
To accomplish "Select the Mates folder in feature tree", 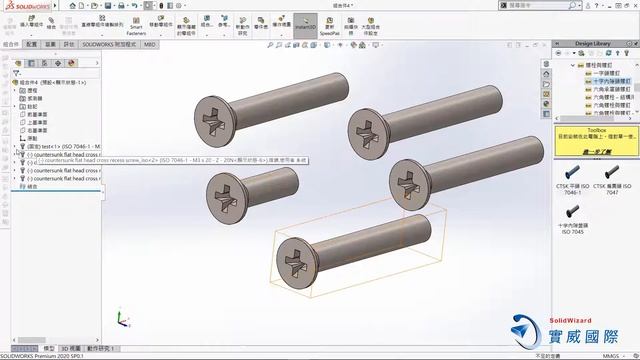I will tap(29, 187).
